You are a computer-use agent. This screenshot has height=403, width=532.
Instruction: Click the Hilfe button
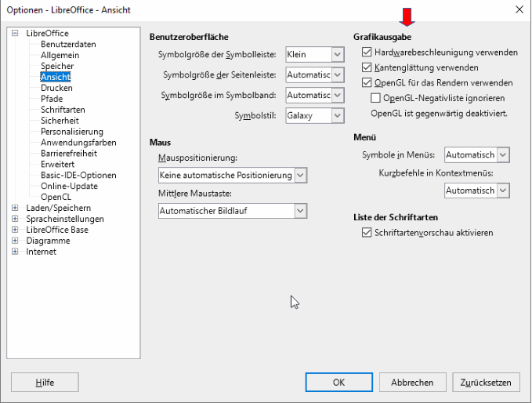tap(45, 383)
